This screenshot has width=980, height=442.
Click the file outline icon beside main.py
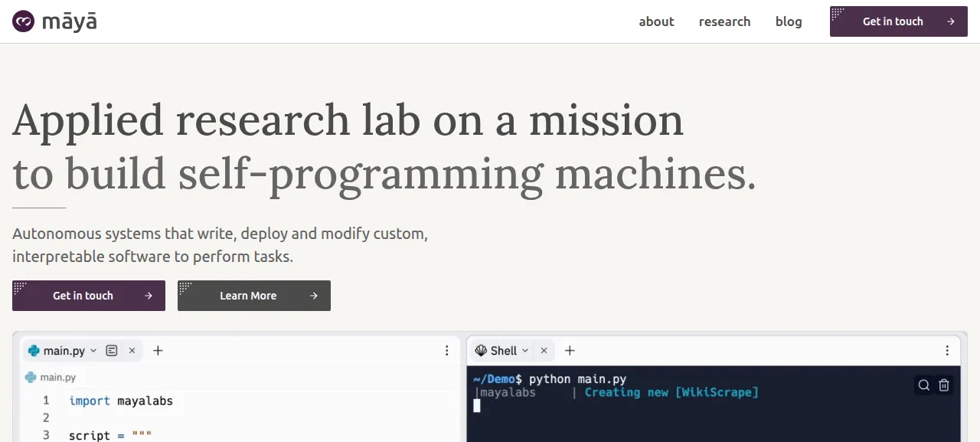(112, 351)
